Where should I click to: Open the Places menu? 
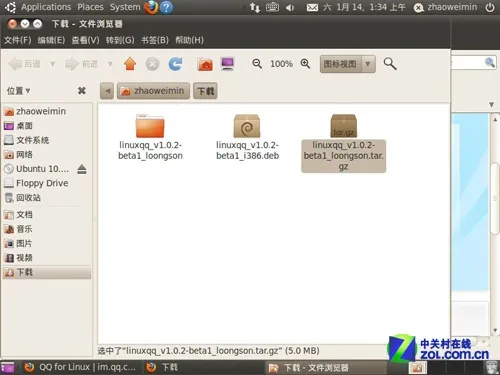click(x=90, y=7)
